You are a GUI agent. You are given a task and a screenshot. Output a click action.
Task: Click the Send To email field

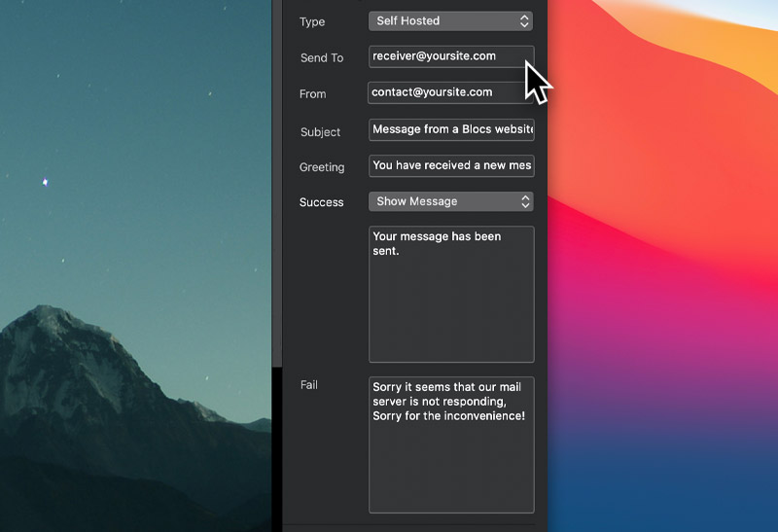pyautogui.click(x=451, y=56)
